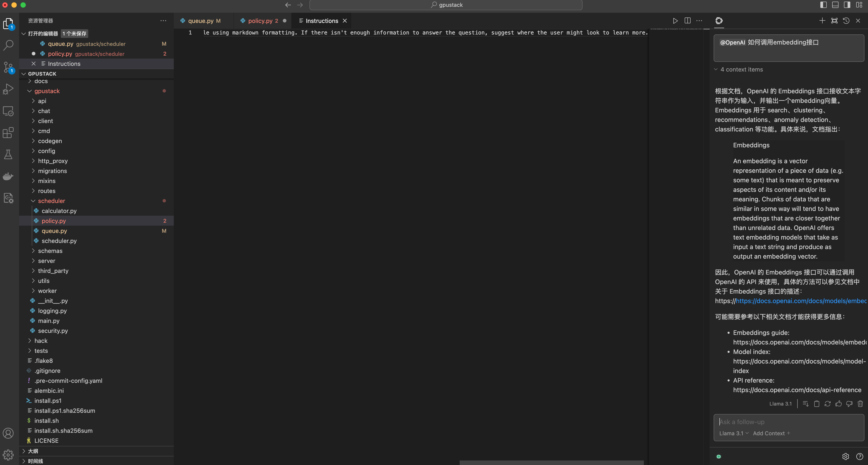Copy the chat response with clipboard icon
Image resolution: width=868 pixels, height=465 pixels.
[817, 404]
